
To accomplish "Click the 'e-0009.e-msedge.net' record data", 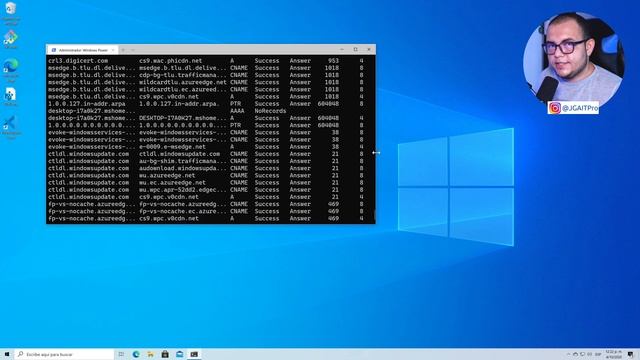I will tap(172, 147).
